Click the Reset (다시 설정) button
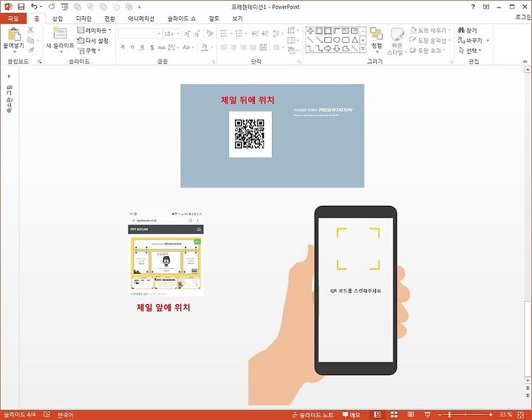Image resolution: width=532 pixels, height=420 pixels. [x=92, y=41]
